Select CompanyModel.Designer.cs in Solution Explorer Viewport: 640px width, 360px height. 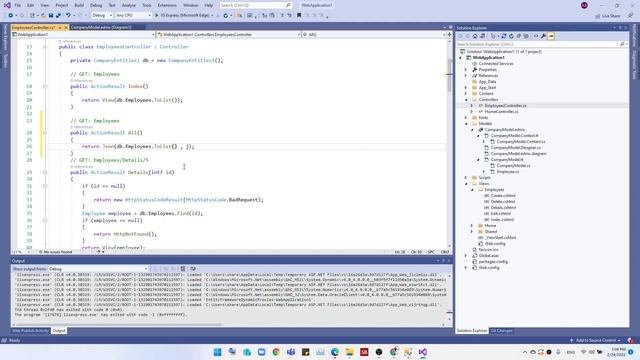(515, 148)
